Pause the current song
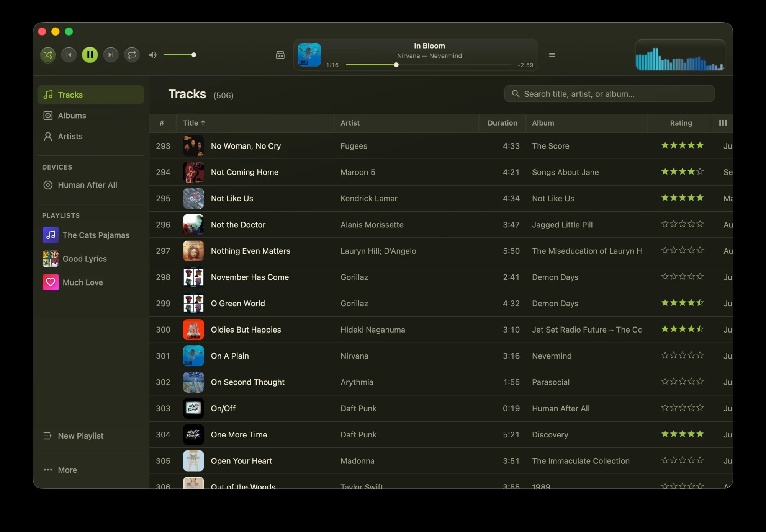The width and height of the screenshot is (766, 532). pyautogui.click(x=90, y=55)
